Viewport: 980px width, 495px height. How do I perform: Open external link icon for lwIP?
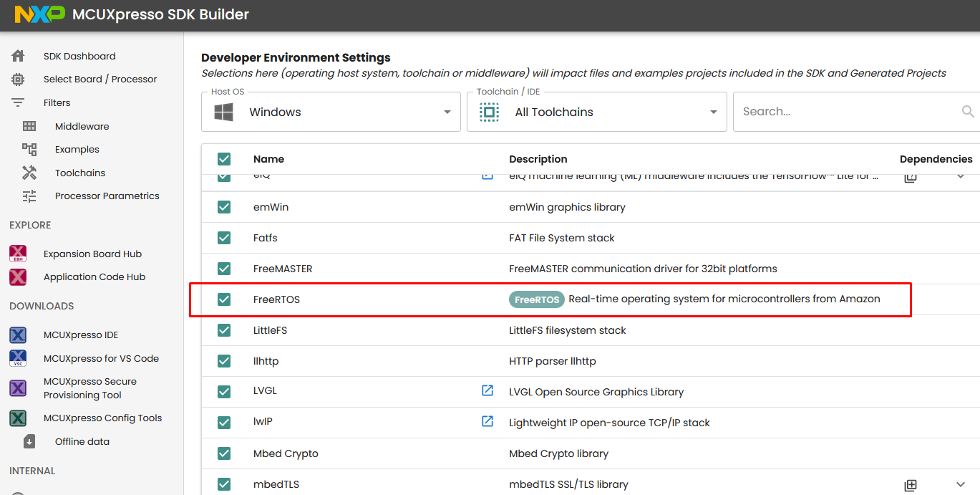[x=487, y=421]
